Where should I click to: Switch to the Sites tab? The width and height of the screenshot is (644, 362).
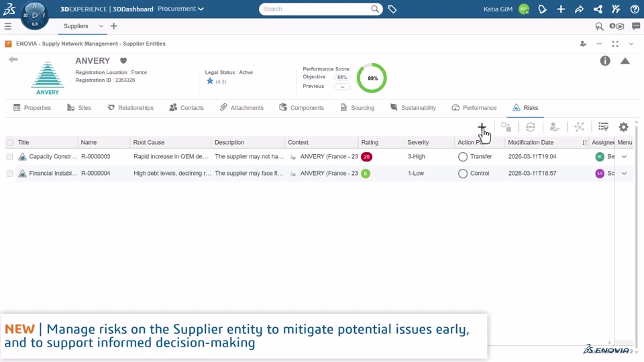pyautogui.click(x=79, y=107)
